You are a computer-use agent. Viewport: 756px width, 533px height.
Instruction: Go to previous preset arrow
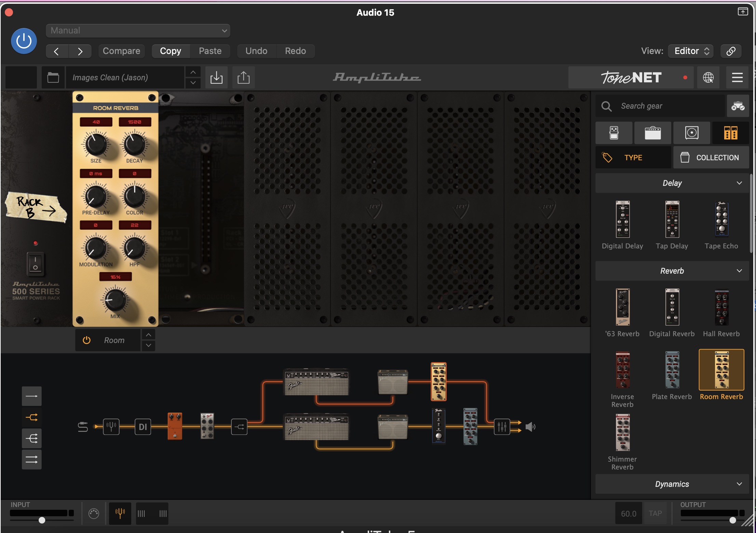pos(57,51)
